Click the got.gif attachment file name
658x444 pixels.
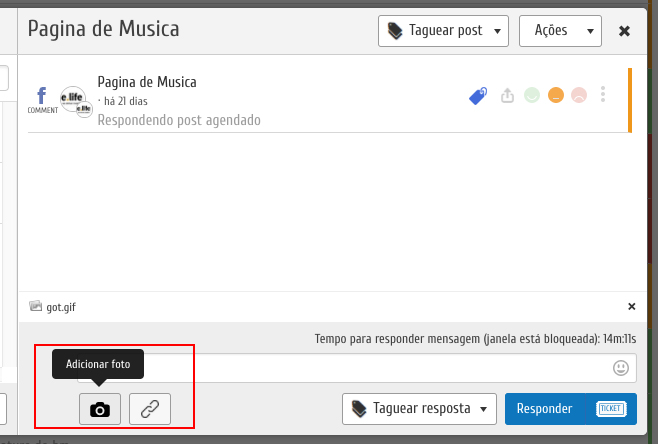(61, 307)
